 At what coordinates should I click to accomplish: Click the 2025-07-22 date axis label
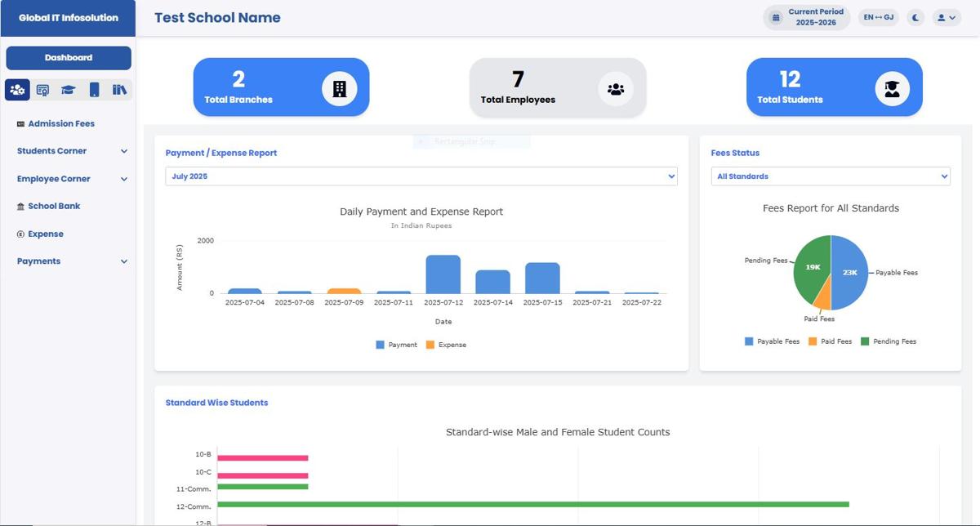641,302
